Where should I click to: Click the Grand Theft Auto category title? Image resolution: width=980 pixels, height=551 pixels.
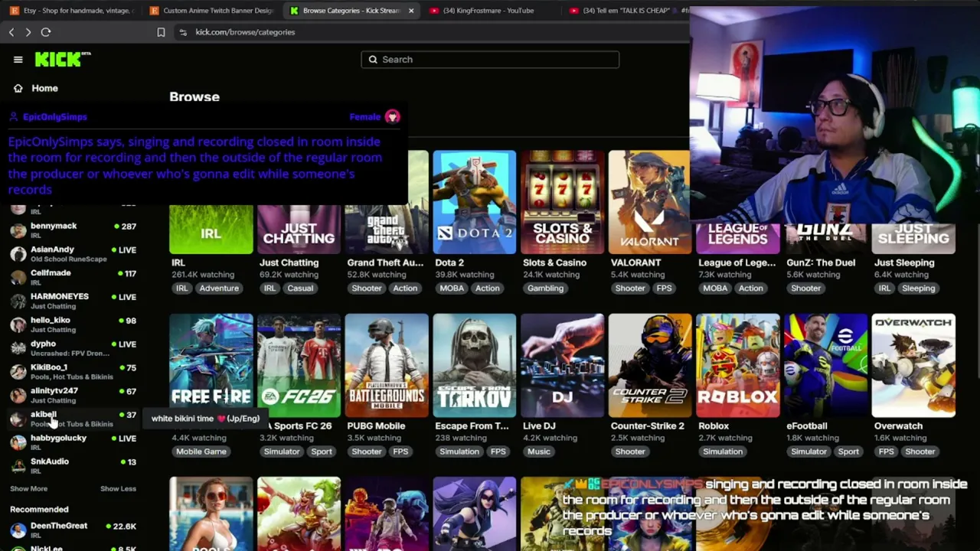pyautogui.click(x=385, y=262)
